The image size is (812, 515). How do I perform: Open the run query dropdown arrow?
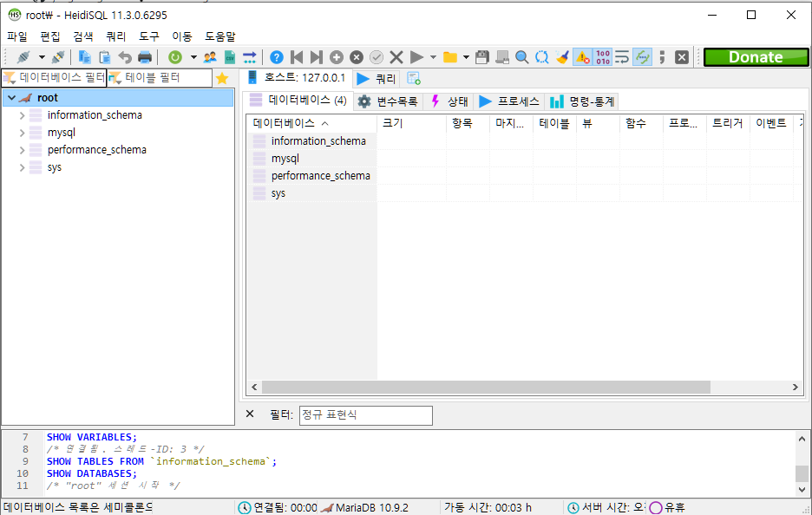(x=433, y=57)
